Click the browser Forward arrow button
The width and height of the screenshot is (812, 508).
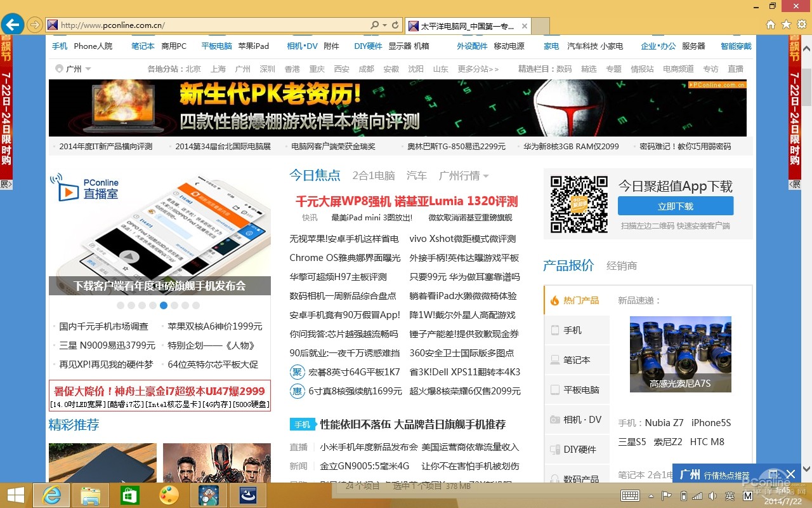tap(35, 25)
